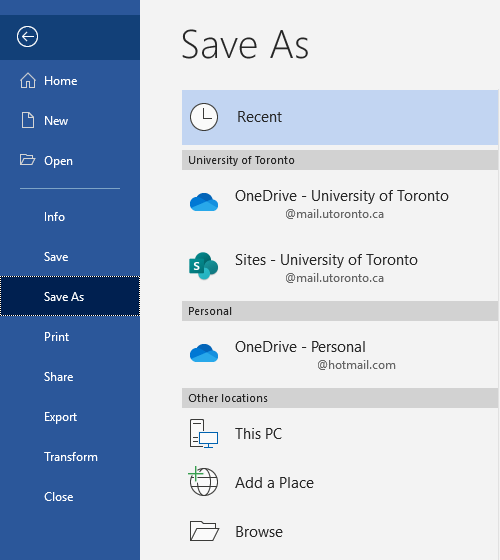The image size is (500, 560).
Task: Choose Sites - University of Toronto
Action: pos(326,260)
